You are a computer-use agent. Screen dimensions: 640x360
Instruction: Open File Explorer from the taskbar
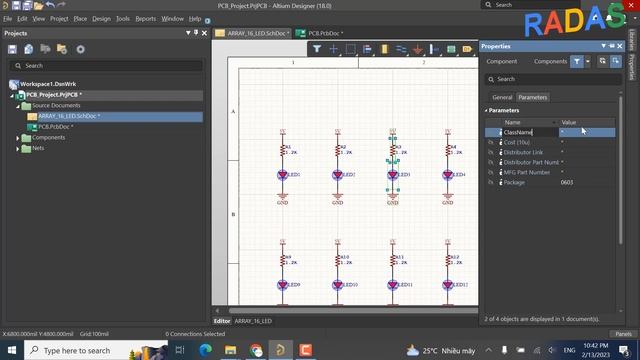(x=231, y=350)
